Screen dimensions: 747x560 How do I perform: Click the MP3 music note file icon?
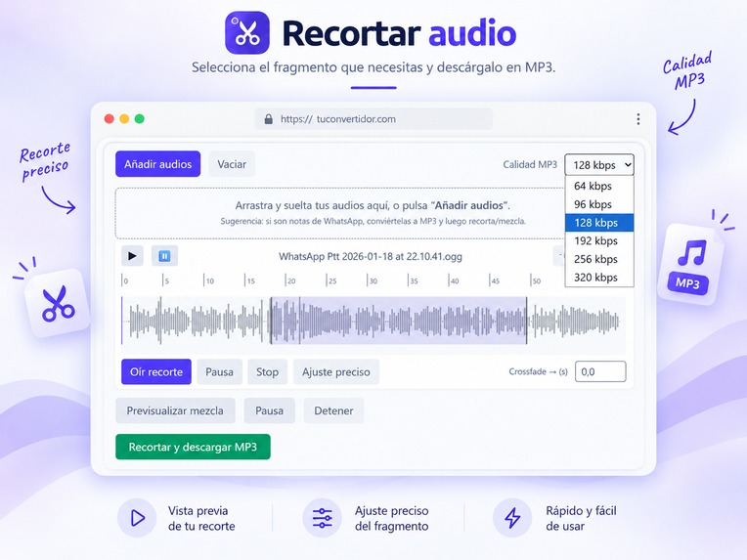tap(690, 264)
